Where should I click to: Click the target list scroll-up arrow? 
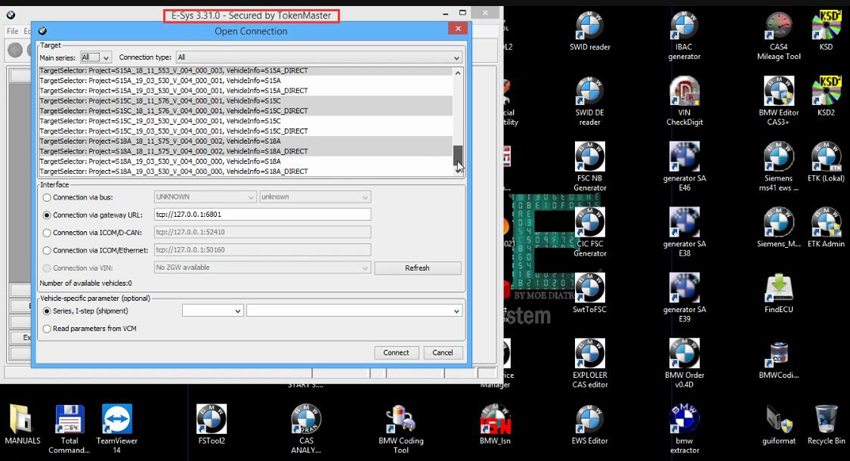(458, 73)
